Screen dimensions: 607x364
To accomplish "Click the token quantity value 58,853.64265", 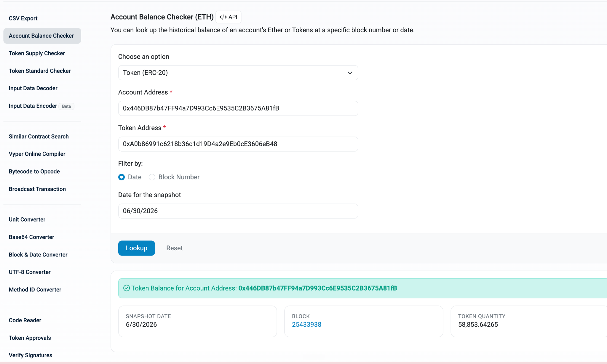I will point(478,325).
